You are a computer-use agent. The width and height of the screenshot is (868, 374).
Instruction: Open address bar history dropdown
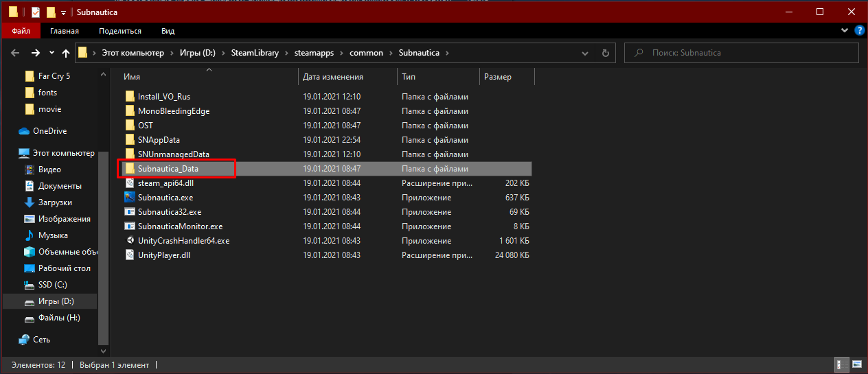click(x=584, y=53)
